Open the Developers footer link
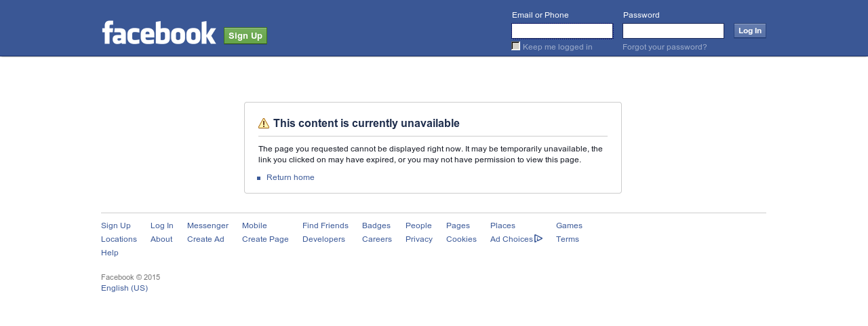The image size is (868, 326). [323, 239]
